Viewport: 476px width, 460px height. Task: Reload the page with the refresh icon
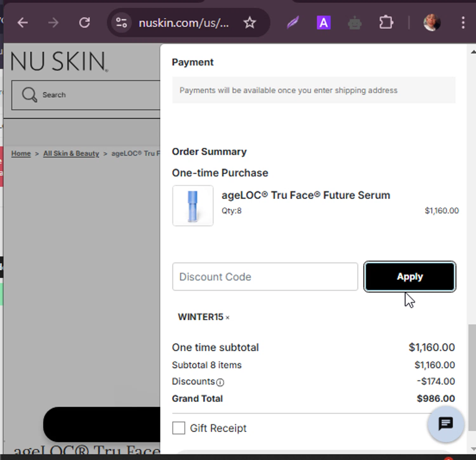(84, 23)
